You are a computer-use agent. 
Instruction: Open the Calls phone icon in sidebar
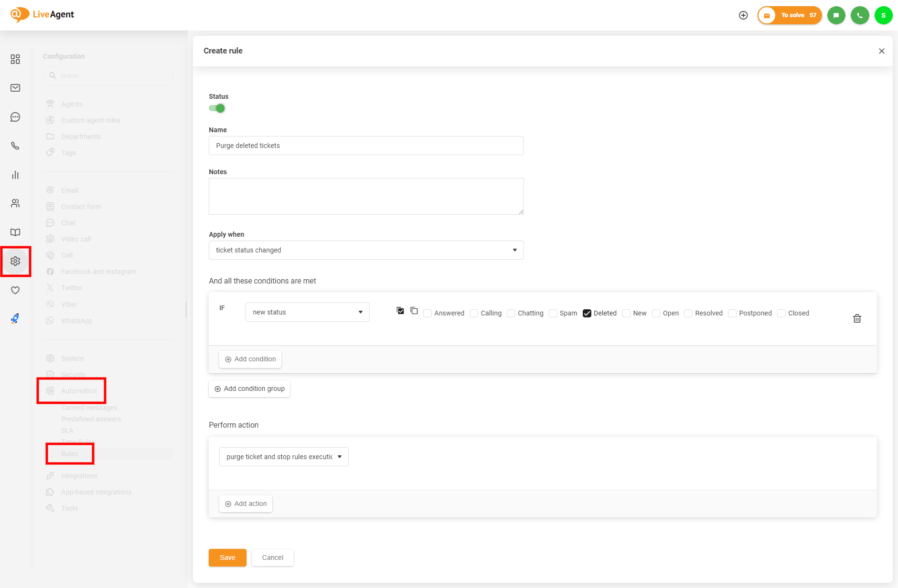(15, 146)
